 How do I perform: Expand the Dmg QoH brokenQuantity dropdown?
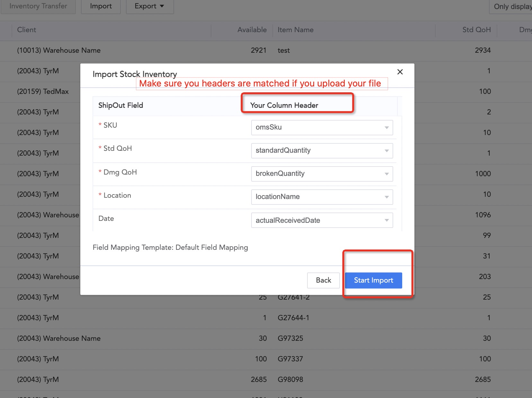click(x=322, y=174)
